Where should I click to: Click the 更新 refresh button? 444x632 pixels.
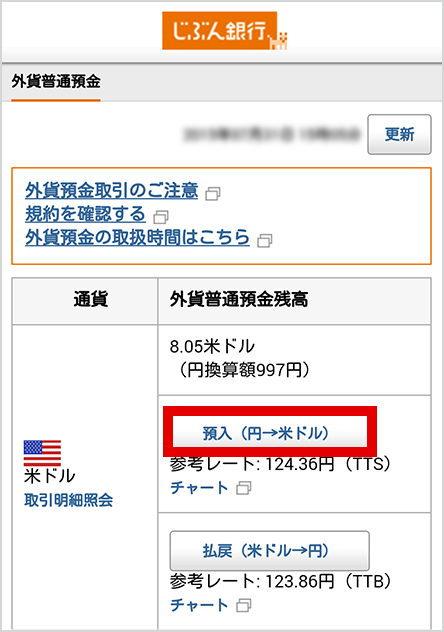click(399, 134)
